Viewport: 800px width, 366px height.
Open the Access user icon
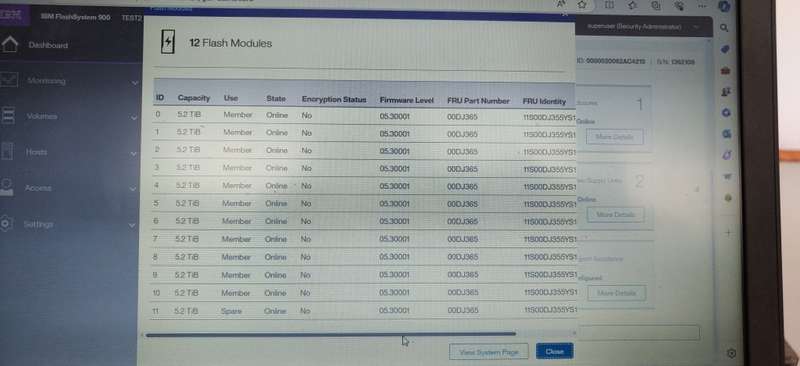pos(7,187)
